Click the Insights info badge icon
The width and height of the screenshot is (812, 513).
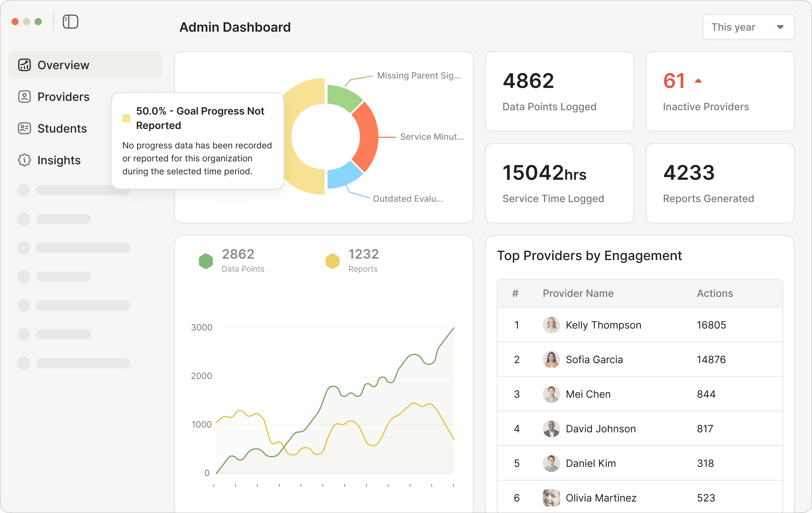[24, 160]
